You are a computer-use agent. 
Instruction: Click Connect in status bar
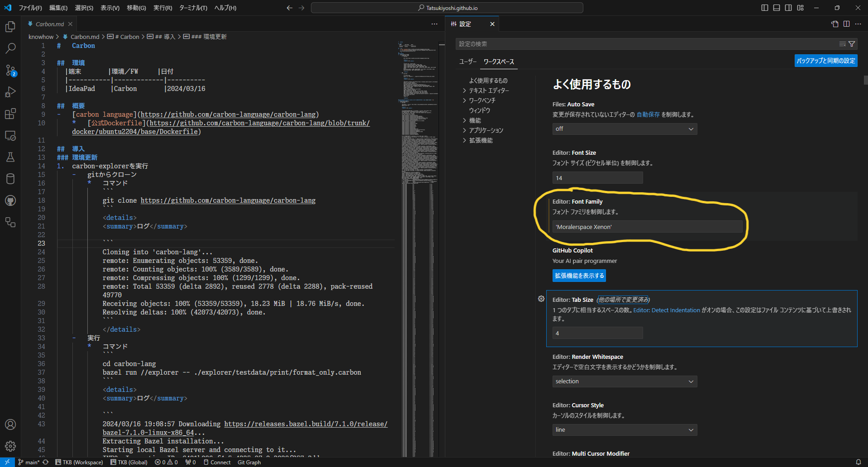[x=217, y=462]
